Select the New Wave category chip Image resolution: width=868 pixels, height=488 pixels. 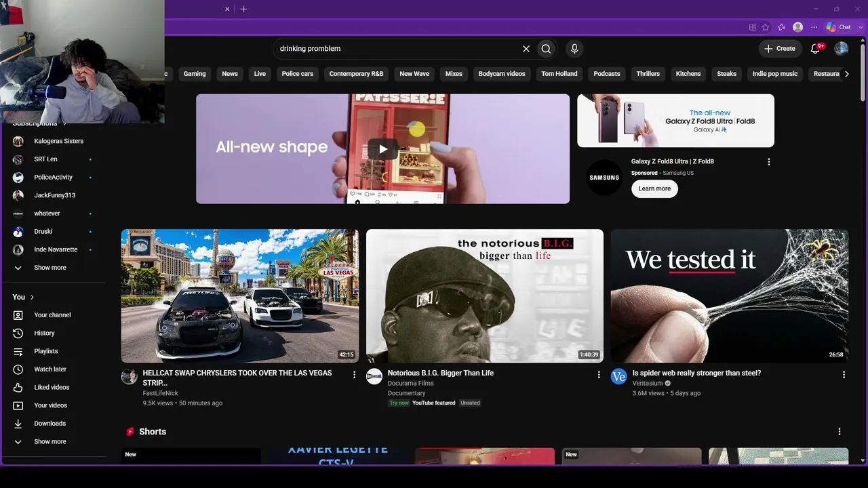414,74
